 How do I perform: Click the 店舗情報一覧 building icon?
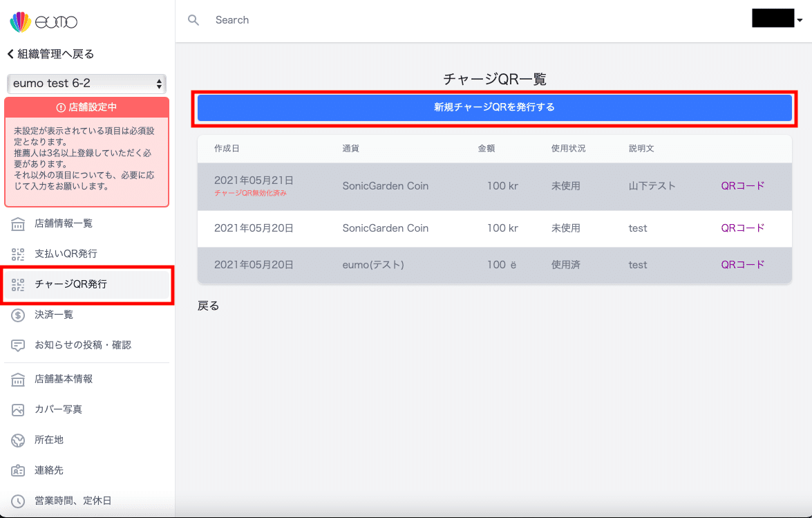[18, 224]
